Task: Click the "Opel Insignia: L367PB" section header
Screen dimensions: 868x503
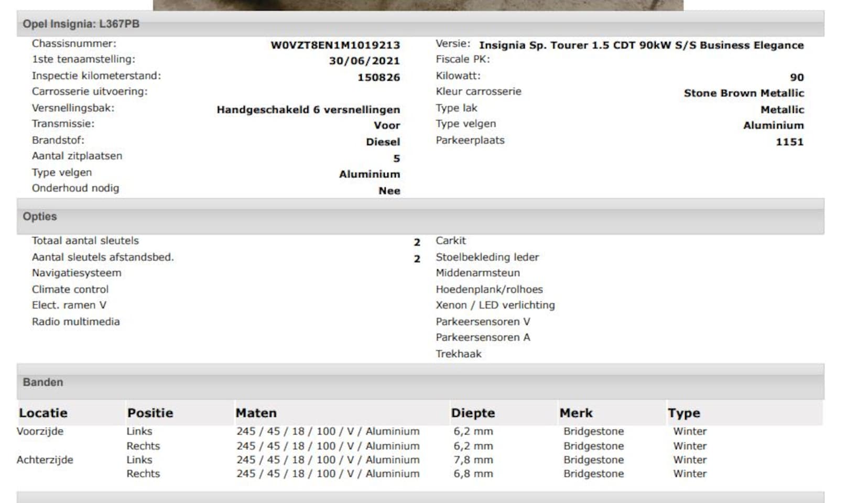Action: pos(81,24)
